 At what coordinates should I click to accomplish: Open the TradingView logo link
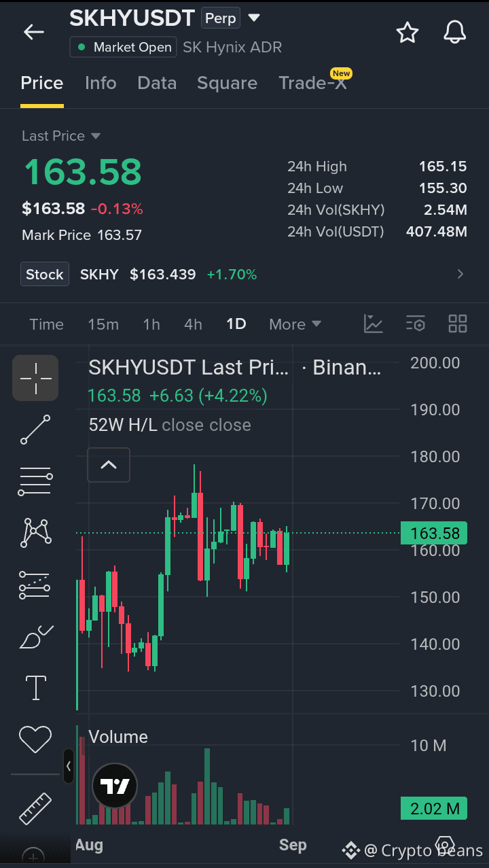115,786
